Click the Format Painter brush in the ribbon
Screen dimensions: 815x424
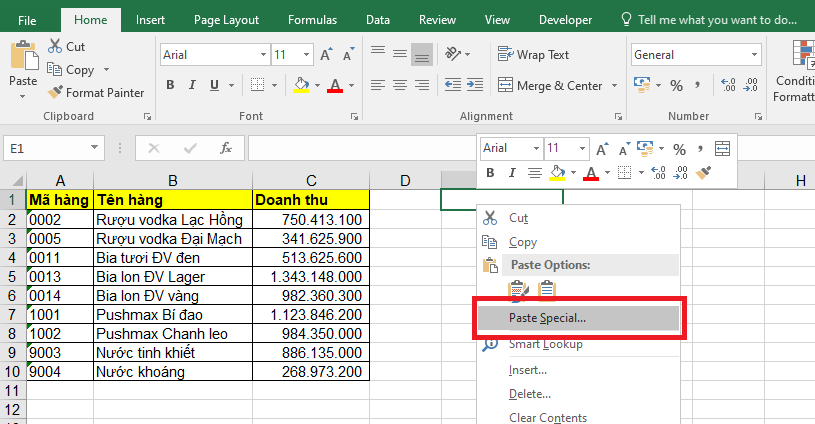click(56, 93)
